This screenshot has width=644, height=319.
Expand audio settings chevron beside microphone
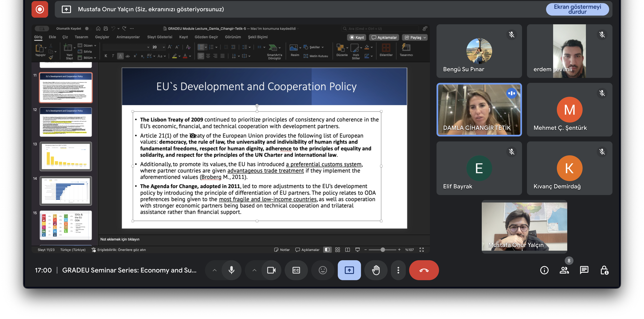[x=215, y=270]
